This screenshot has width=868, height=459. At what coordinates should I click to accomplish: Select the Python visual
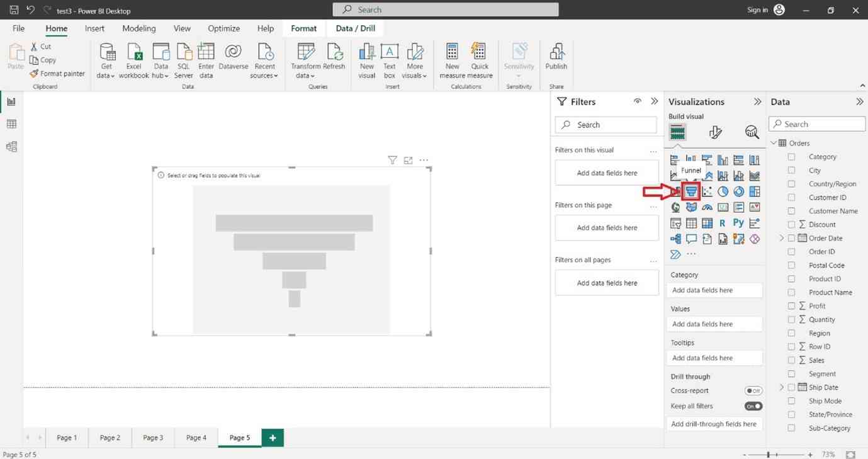coord(738,223)
